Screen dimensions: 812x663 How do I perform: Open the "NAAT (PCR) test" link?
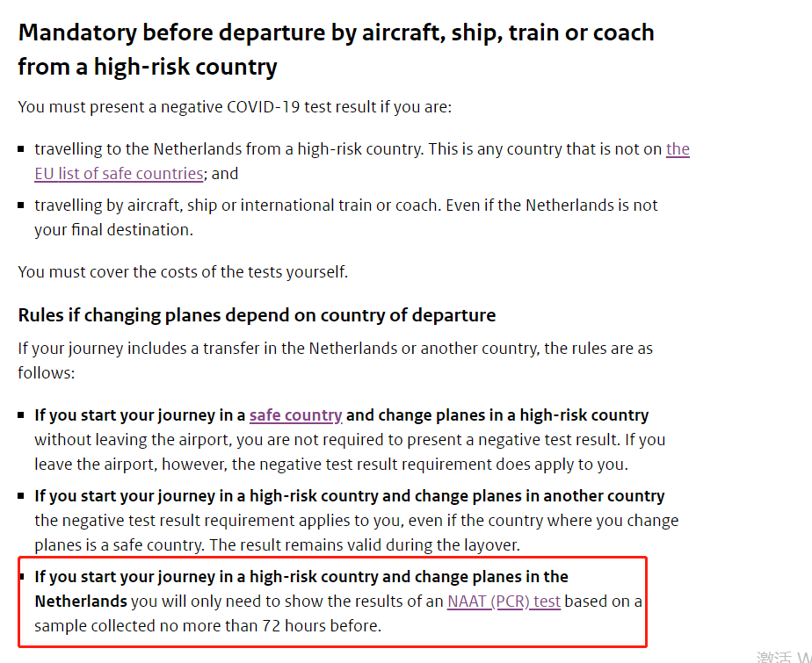[x=504, y=601]
